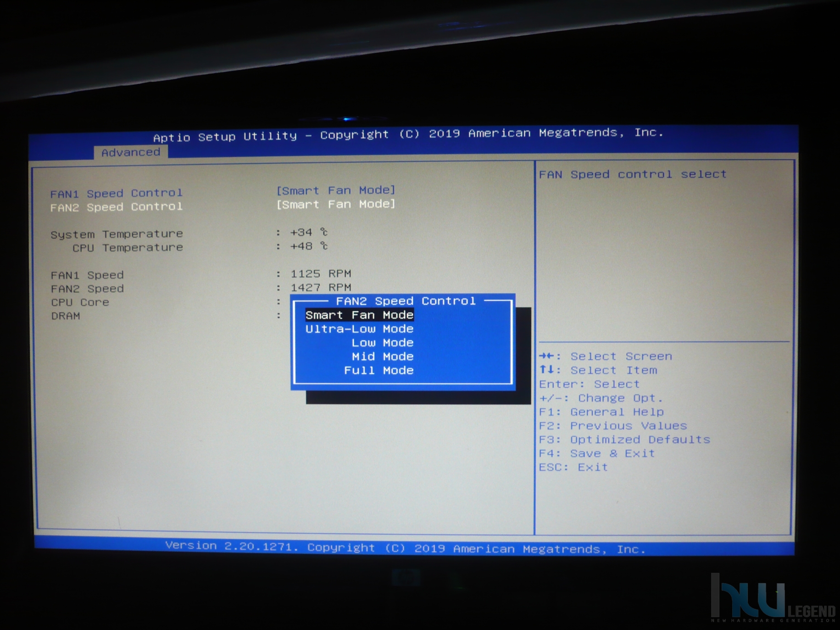840x630 pixels.
Task: Click the FAN2 Speed label
Action: (x=87, y=289)
